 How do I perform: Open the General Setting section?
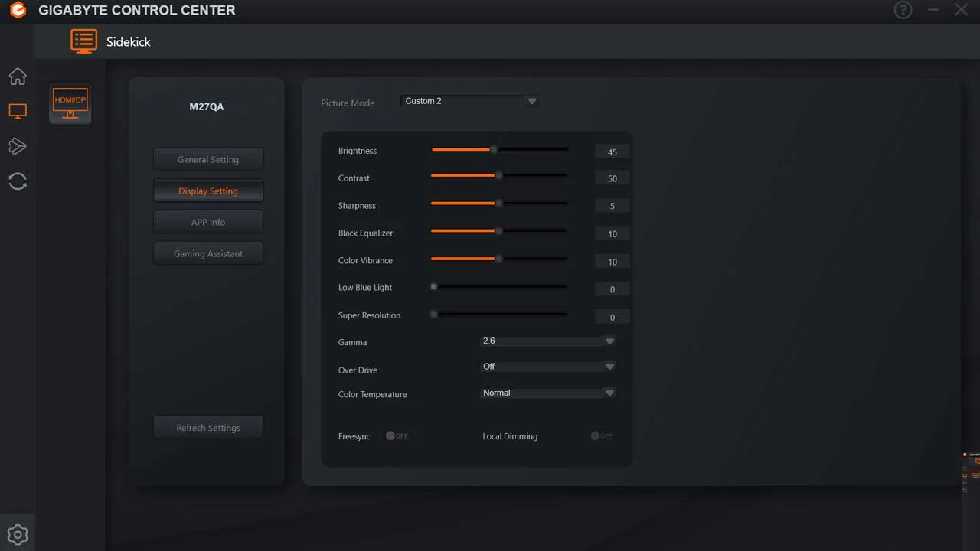pos(208,159)
